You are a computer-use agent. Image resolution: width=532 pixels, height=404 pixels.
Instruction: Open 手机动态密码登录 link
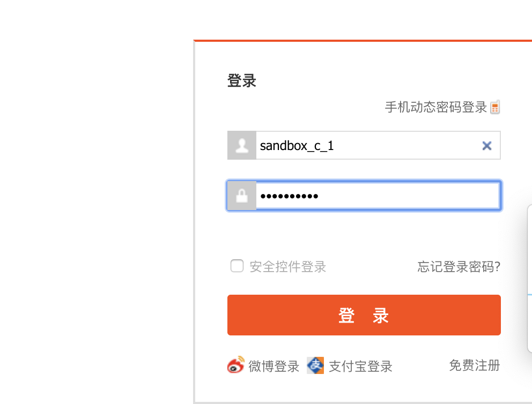pyautogui.click(x=435, y=107)
